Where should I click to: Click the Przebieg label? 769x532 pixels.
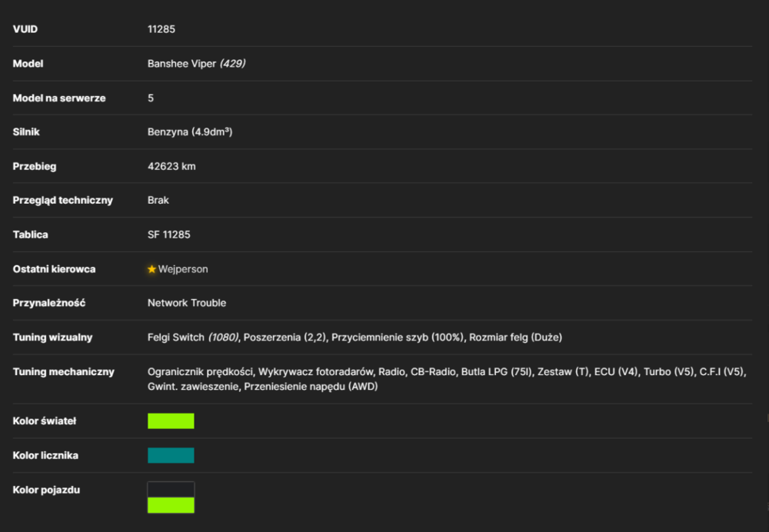click(35, 166)
